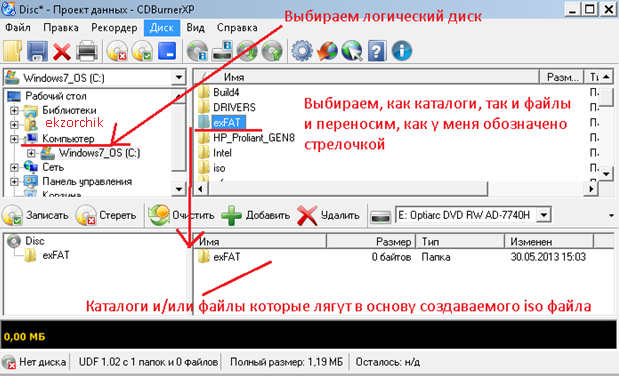Image resolution: width=619 pixels, height=376 pixels.
Task: Click the disc with green check icon in top toolbar
Action: coord(143,51)
